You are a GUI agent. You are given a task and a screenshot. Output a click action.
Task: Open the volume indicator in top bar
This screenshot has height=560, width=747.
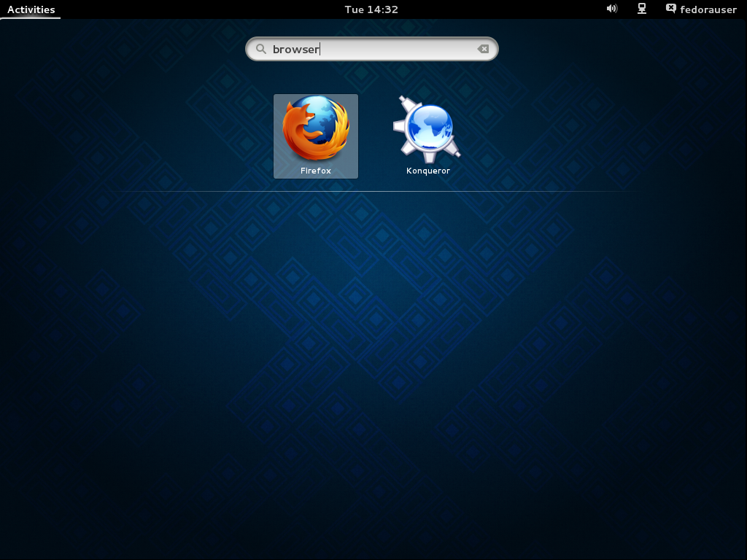pos(612,9)
